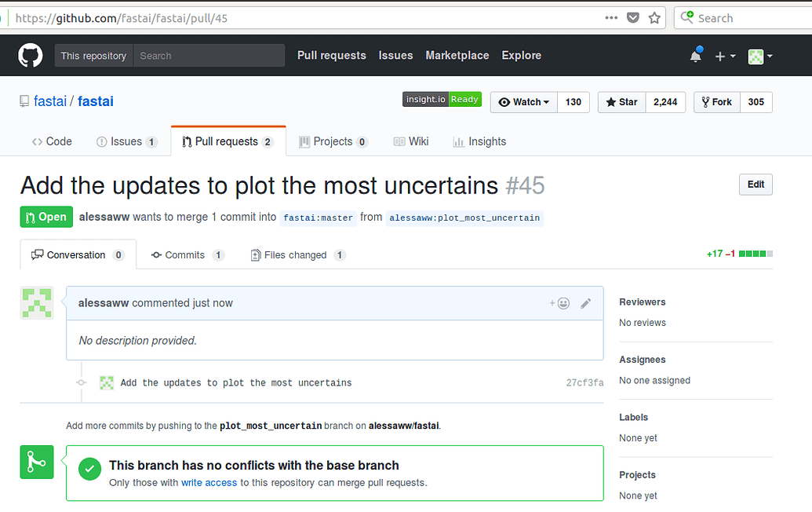Image resolution: width=812 pixels, height=512 pixels.
Task: Expand the plus create-new menu
Action: 724,56
